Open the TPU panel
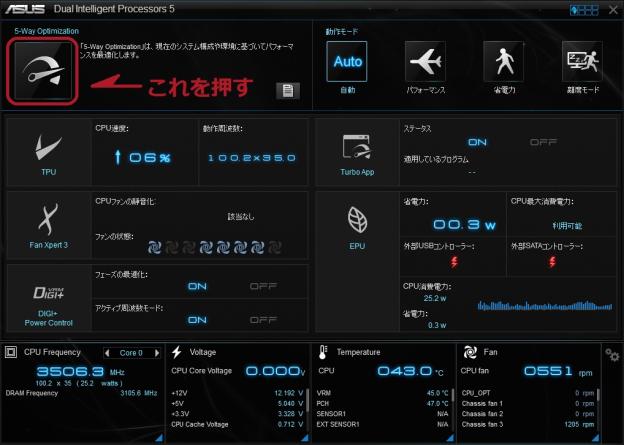Viewport: 624px width, 445px height. click(x=49, y=153)
